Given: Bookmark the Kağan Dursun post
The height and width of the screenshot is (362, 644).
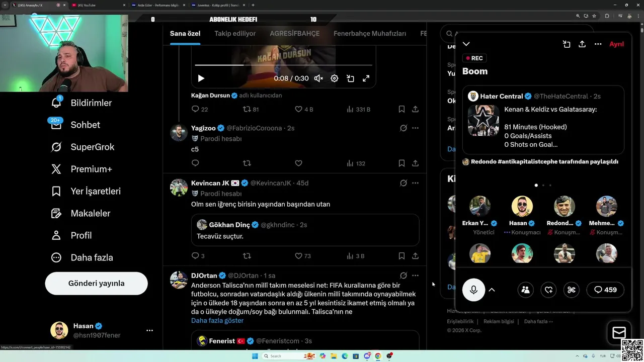Looking at the screenshot, I should (401, 109).
